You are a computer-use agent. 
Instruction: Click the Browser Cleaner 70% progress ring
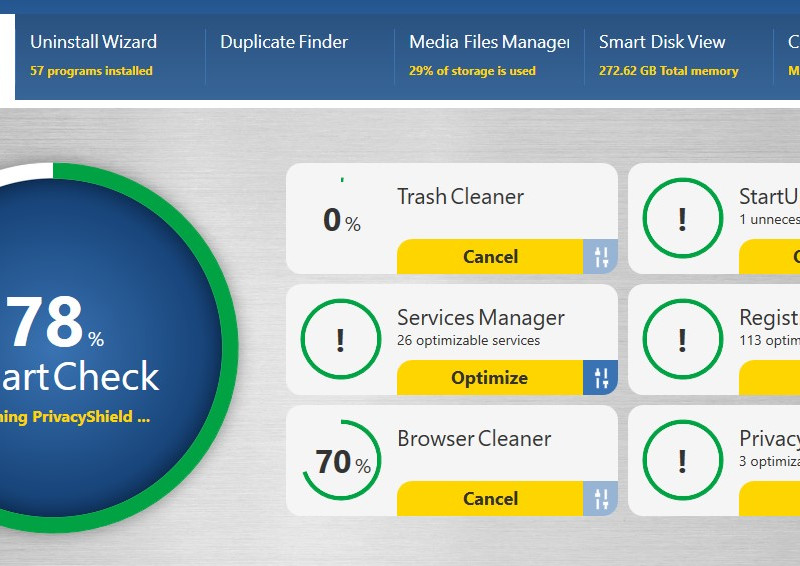point(341,460)
